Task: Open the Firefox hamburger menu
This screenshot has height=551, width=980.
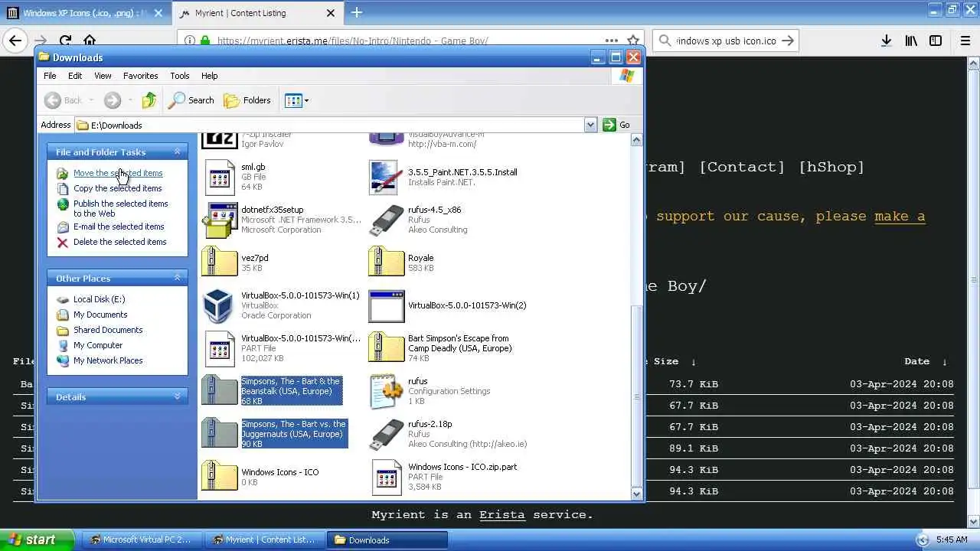Action: (x=965, y=41)
